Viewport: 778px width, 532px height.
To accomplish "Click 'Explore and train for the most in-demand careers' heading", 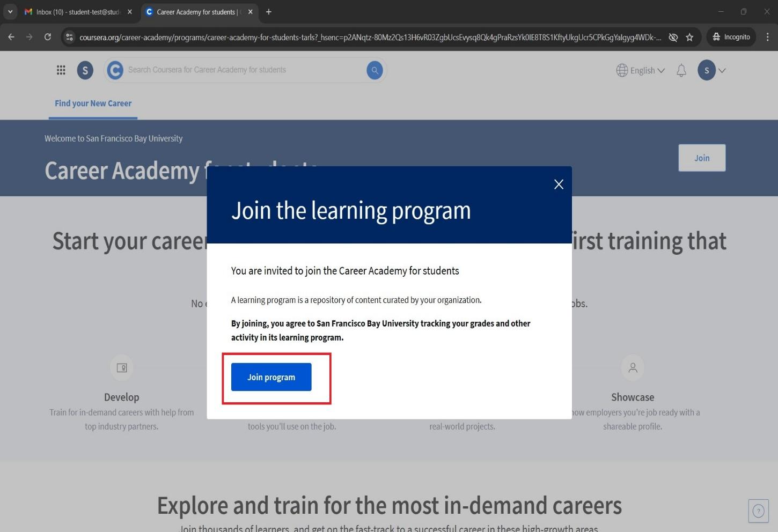I will (390, 506).
